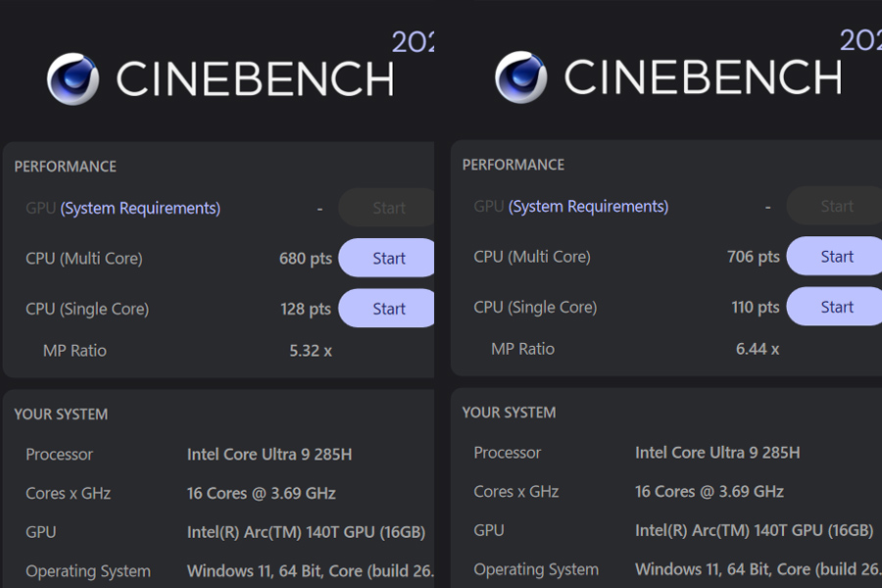The image size is (882, 588).
Task: Click the MP Ratio label in the right window
Action: [x=522, y=349]
